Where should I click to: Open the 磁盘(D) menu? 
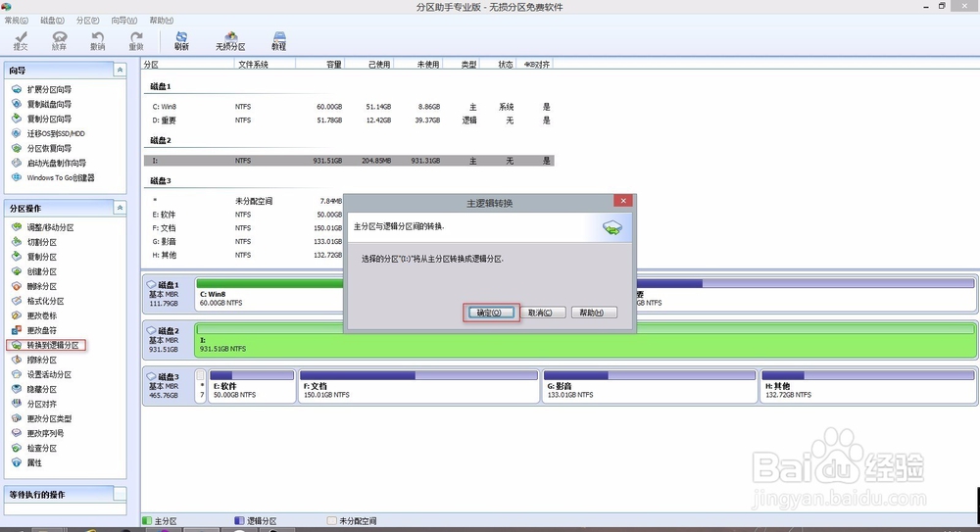[x=53, y=21]
